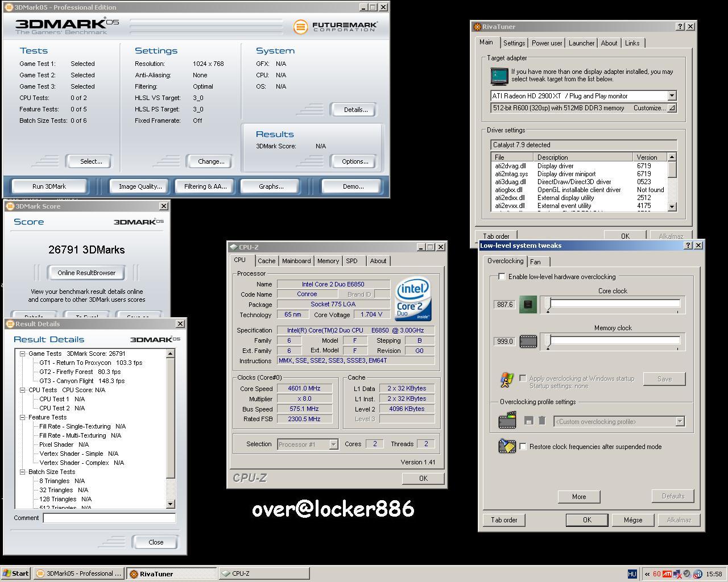Open the Online ResultBrowser
The width and height of the screenshot is (728, 582).
86,273
